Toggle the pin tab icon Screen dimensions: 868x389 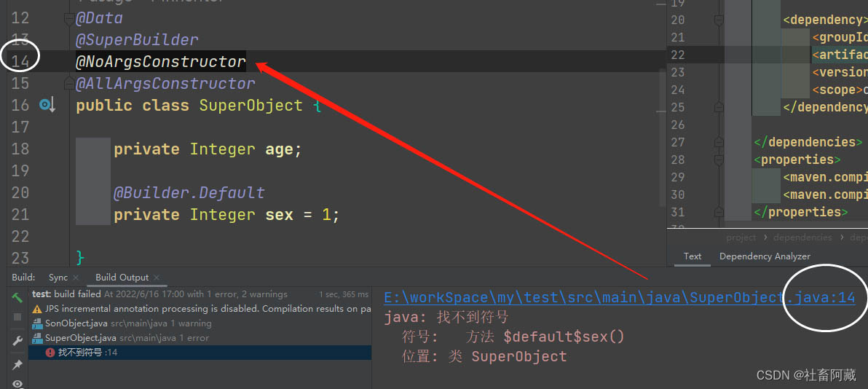17,364
